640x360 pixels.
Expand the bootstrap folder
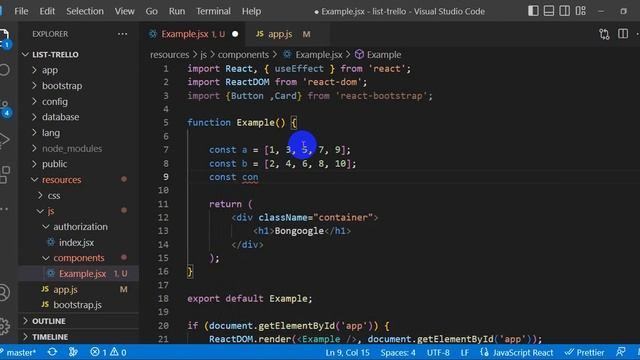62,86
